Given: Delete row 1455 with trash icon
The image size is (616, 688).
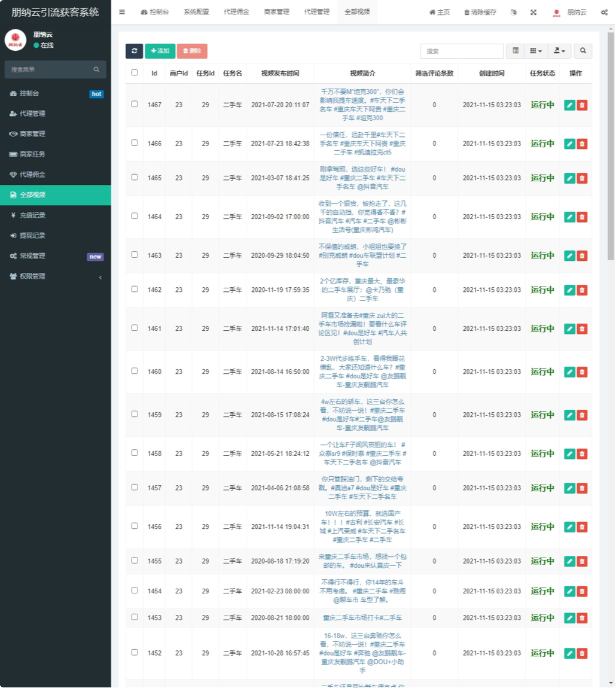Looking at the screenshot, I should click(583, 561).
